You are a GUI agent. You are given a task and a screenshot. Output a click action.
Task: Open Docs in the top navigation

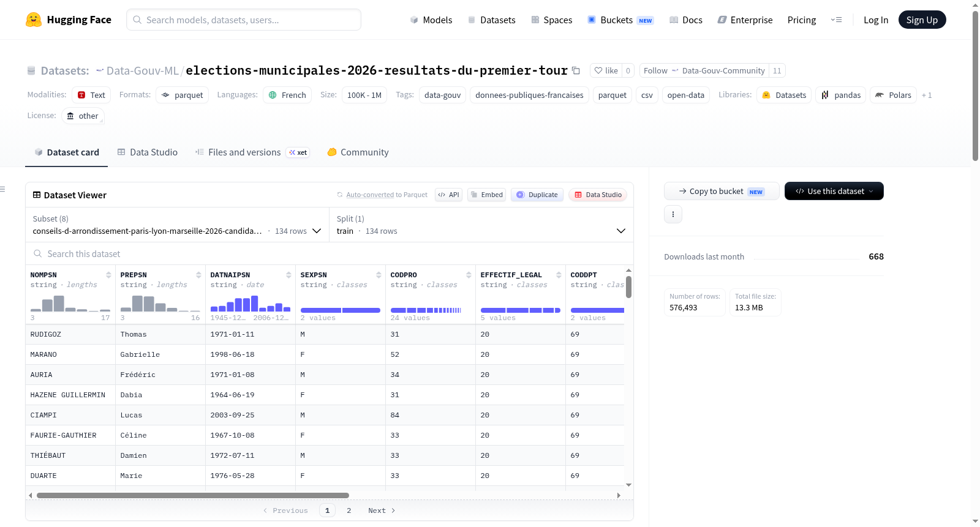pyautogui.click(x=685, y=20)
